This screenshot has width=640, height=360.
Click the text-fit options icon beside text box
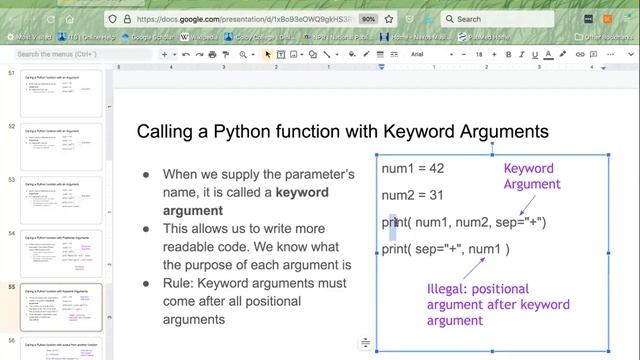point(365,343)
